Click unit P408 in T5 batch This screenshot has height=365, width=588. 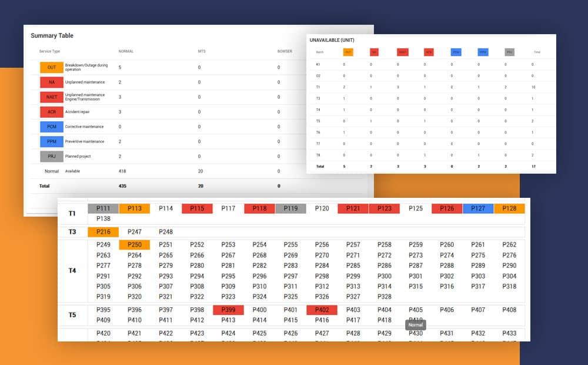pos(509,310)
